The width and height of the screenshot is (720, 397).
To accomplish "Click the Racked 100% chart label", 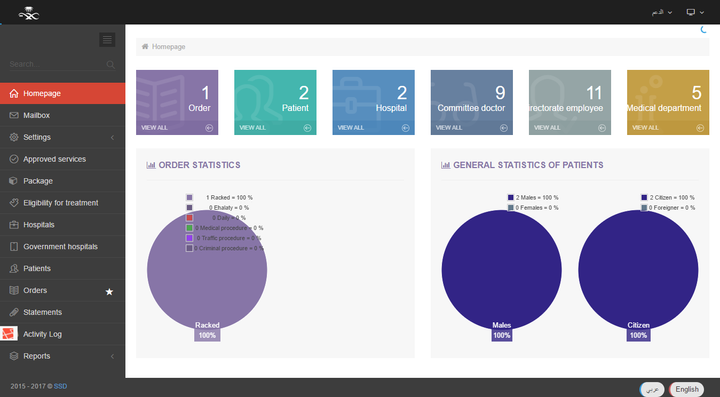I will coord(207,330).
